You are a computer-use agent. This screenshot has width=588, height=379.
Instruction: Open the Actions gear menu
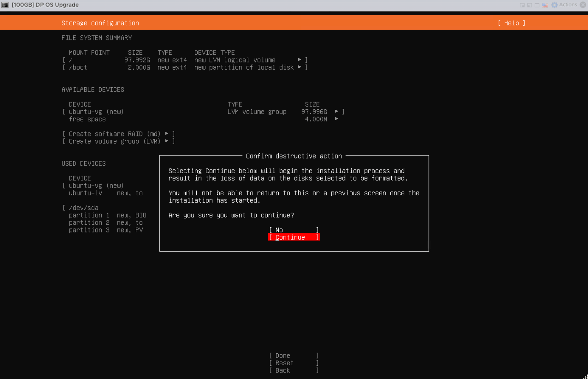coord(564,5)
